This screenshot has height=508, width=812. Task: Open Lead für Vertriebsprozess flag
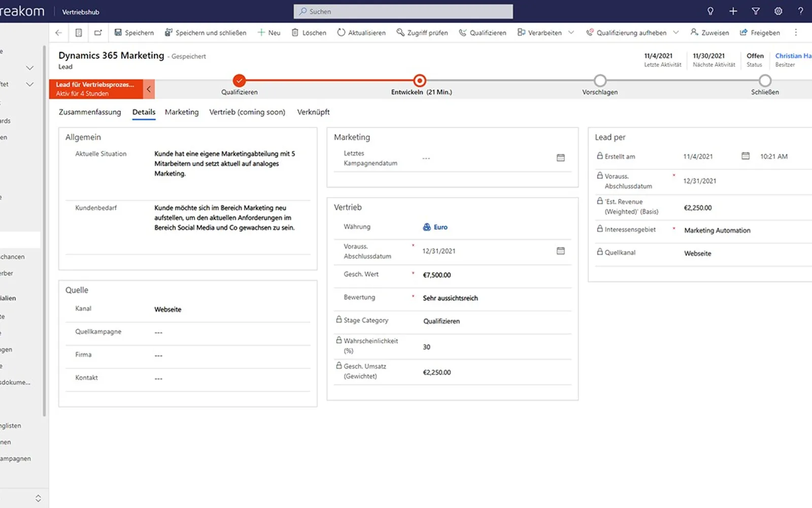coord(96,89)
